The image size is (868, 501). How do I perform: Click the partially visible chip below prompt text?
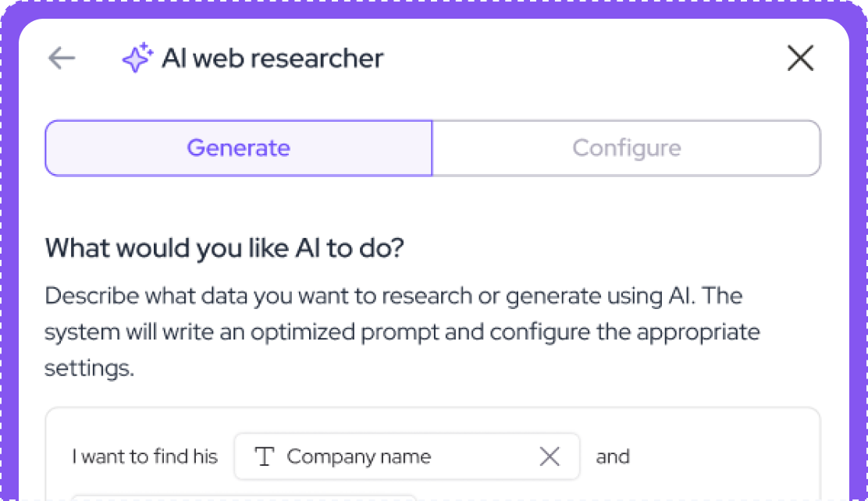(244, 496)
